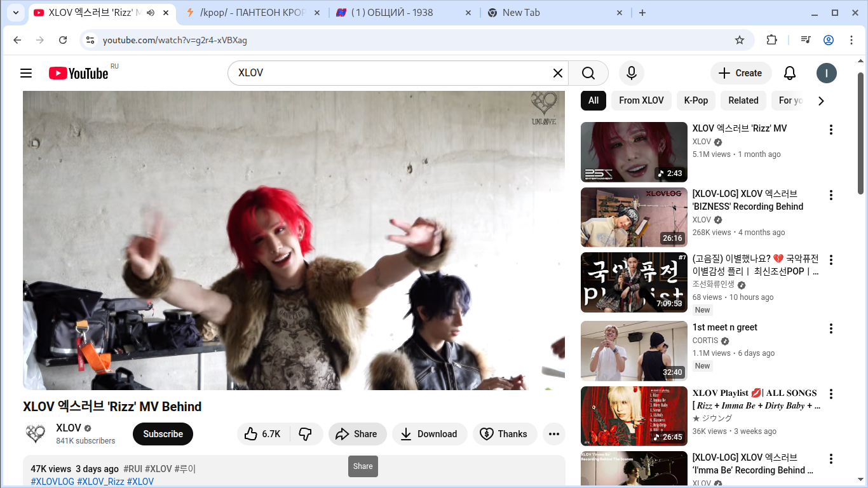Open the account avatar menu
868x488 pixels.
[x=827, y=73]
